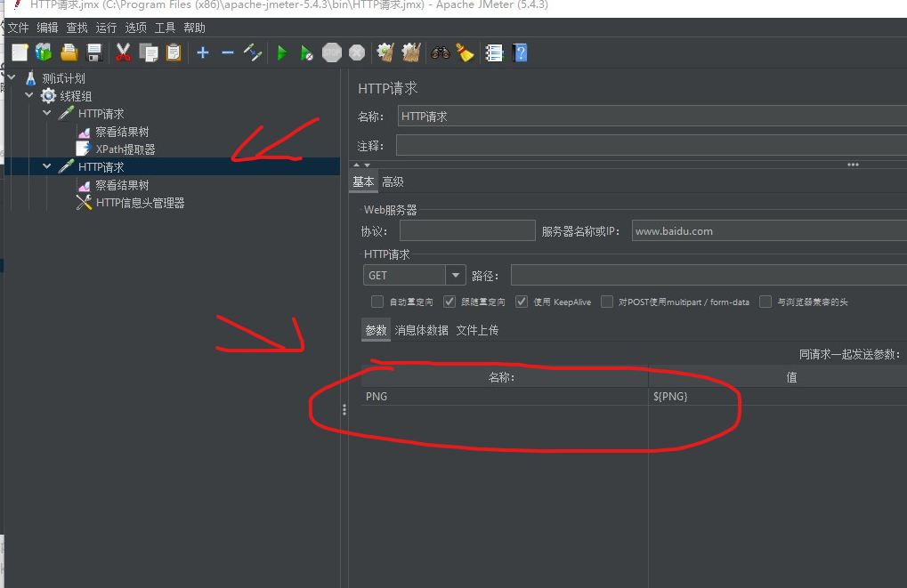This screenshot has width=907, height=588.
Task: Open the 帮助 menu
Action: pyautogui.click(x=194, y=28)
